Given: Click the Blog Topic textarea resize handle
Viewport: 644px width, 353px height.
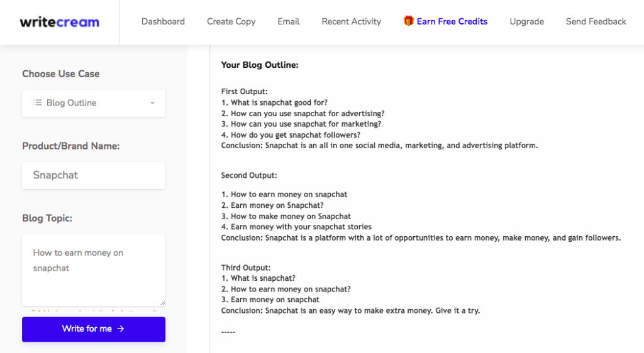Looking at the screenshot, I should (163, 303).
